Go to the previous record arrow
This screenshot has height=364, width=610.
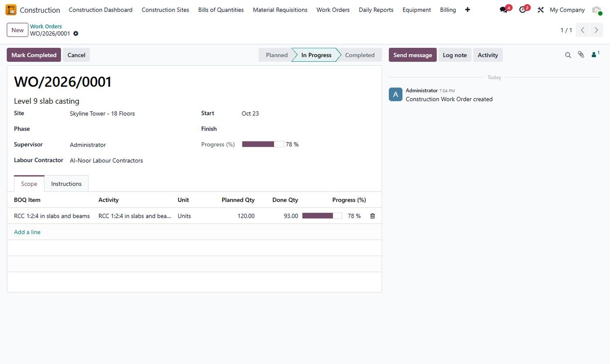tap(583, 30)
